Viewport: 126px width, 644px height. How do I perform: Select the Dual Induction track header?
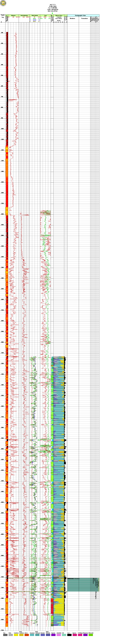(24, 15)
